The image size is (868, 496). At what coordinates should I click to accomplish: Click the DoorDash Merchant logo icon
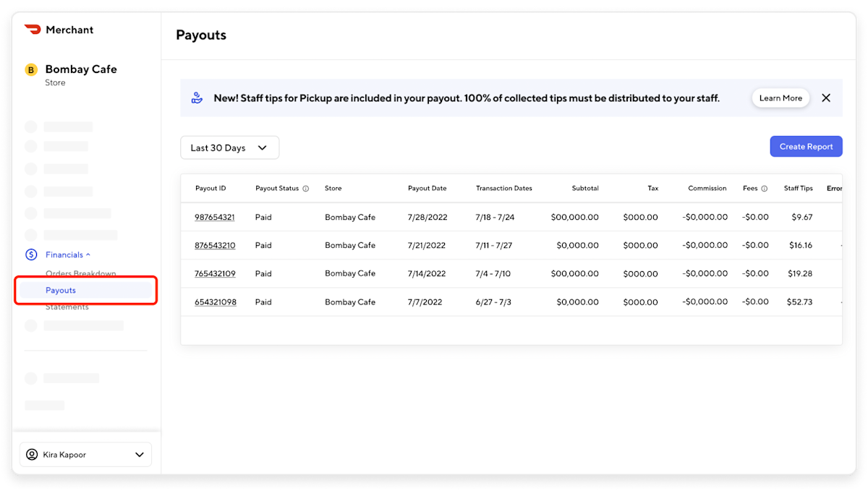pos(33,30)
